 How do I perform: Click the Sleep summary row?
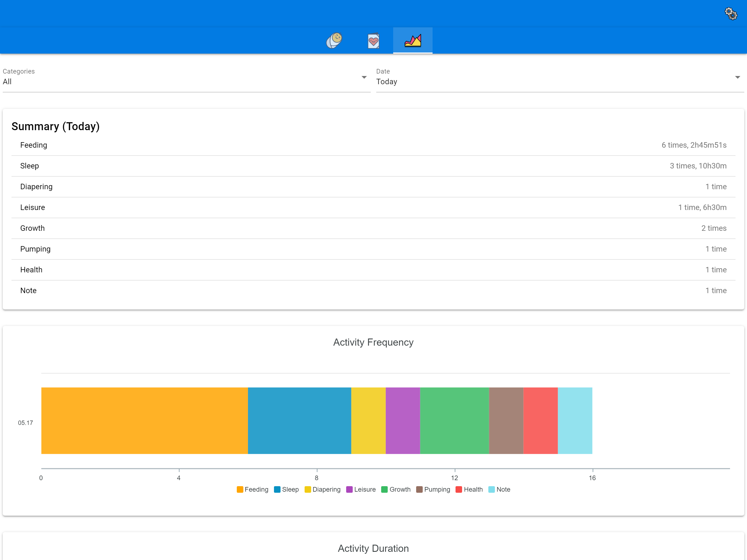coord(373,166)
